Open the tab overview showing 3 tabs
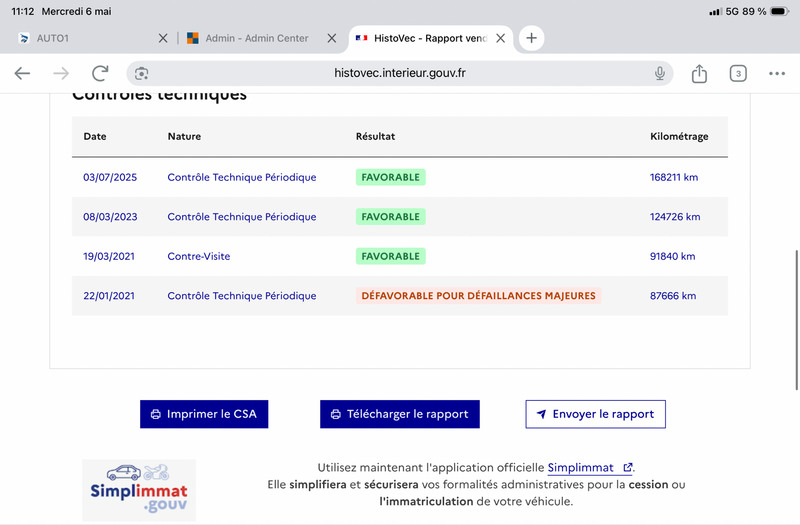Image resolution: width=800 pixels, height=525 pixels. point(738,73)
